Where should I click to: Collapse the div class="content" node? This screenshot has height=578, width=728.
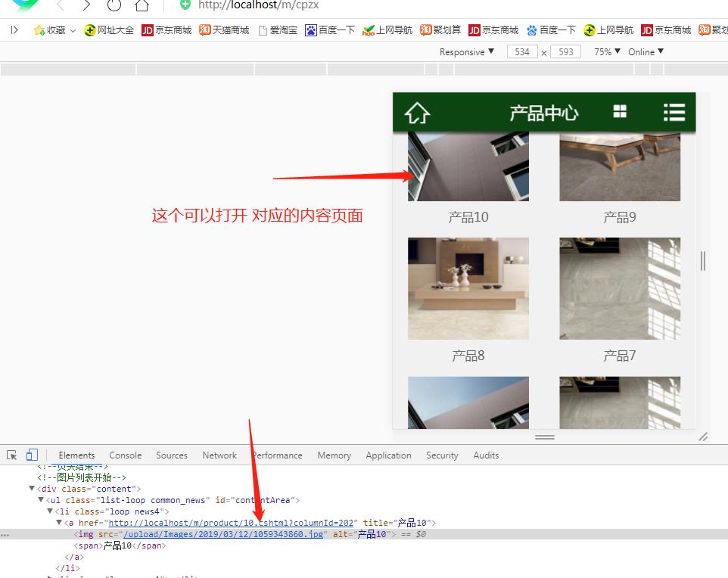click(x=32, y=489)
